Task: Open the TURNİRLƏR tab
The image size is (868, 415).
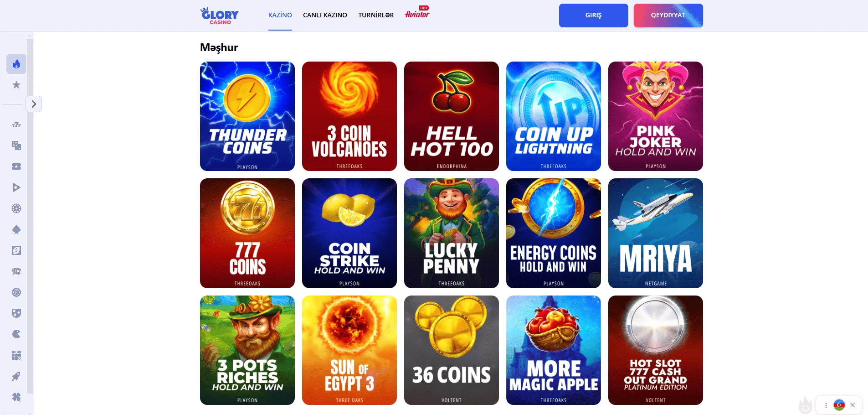Action: pyautogui.click(x=376, y=15)
